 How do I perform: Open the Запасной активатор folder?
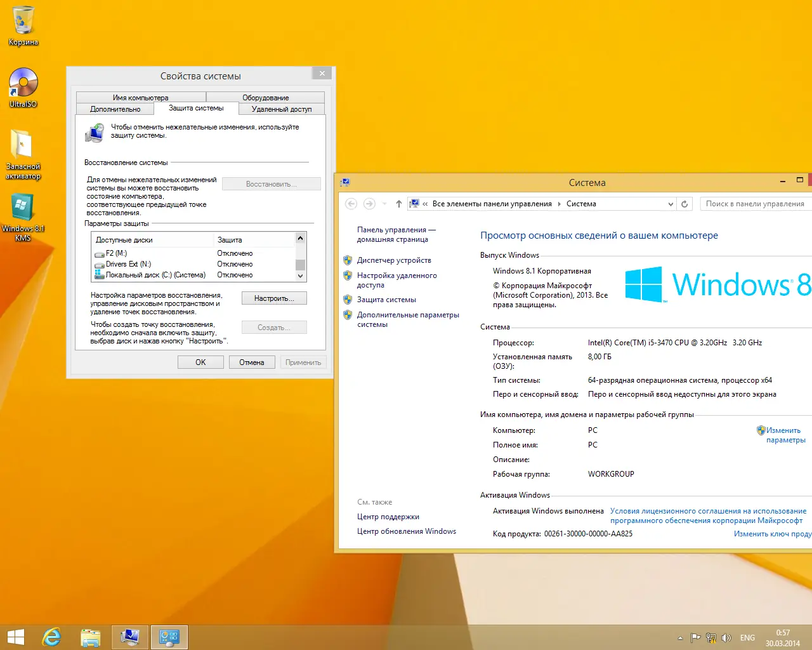tap(23, 154)
